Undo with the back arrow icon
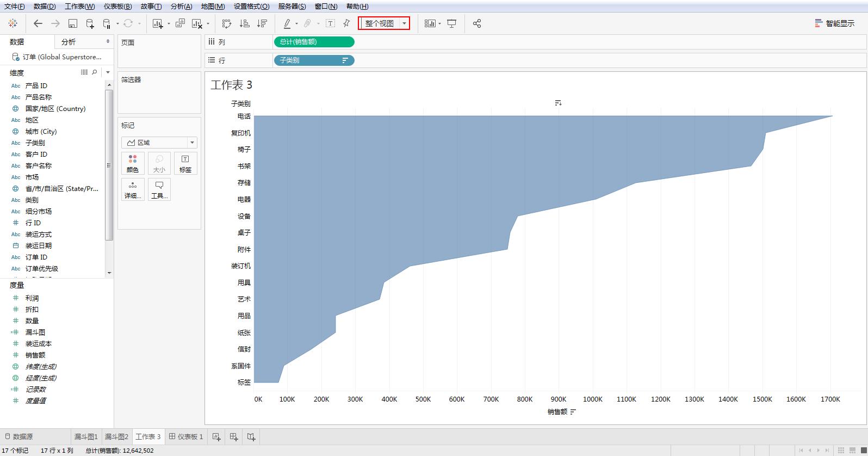Image resolution: width=868 pixels, height=456 pixels. click(x=38, y=23)
